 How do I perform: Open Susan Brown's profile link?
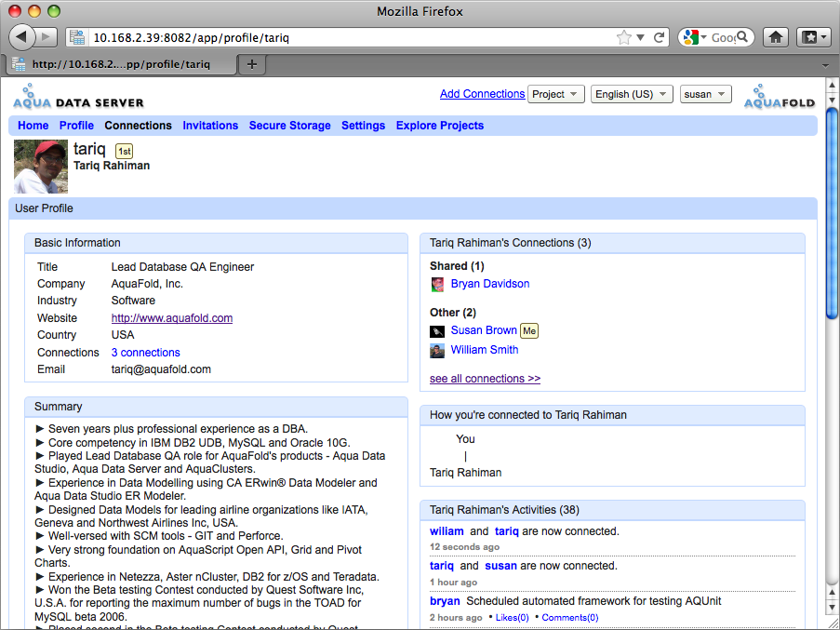pyautogui.click(x=484, y=330)
